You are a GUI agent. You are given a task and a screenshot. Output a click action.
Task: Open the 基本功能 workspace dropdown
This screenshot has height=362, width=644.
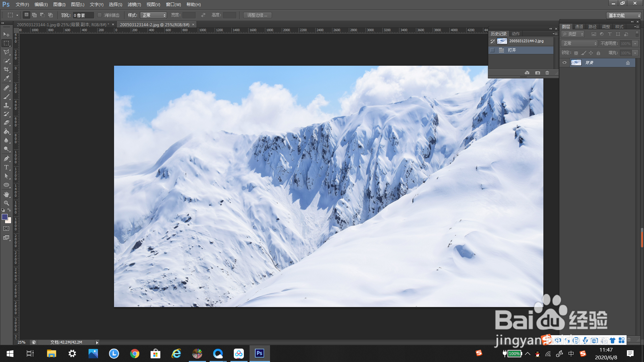[x=624, y=15]
